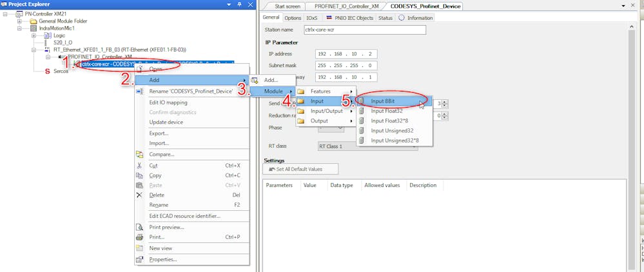
Task: Open the Information tab
Action: pyautogui.click(x=416, y=17)
